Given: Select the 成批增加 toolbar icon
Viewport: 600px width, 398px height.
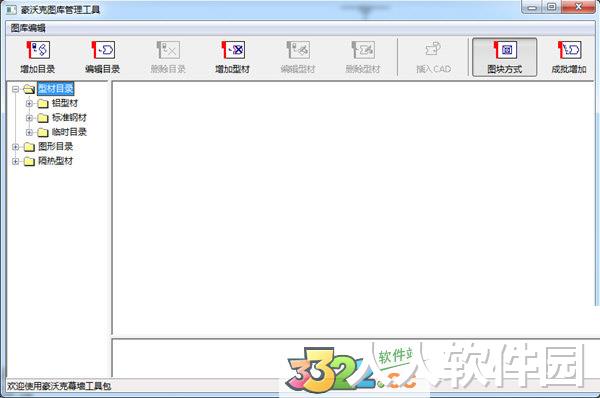Looking at the screenshot, I should pos(569,57).
